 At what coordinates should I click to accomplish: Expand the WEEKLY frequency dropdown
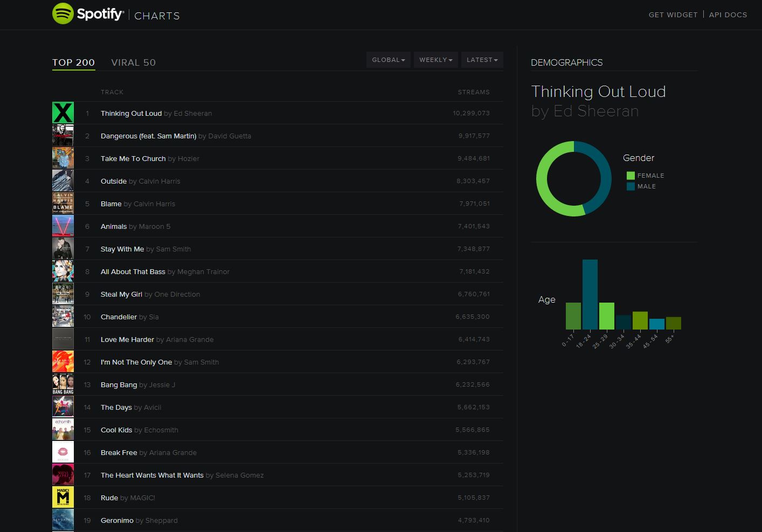point(436,60)
